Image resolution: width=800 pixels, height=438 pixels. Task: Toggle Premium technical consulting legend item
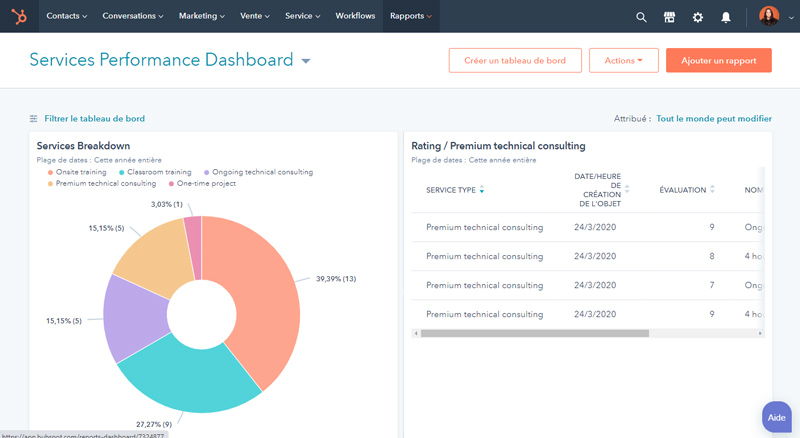102,183
